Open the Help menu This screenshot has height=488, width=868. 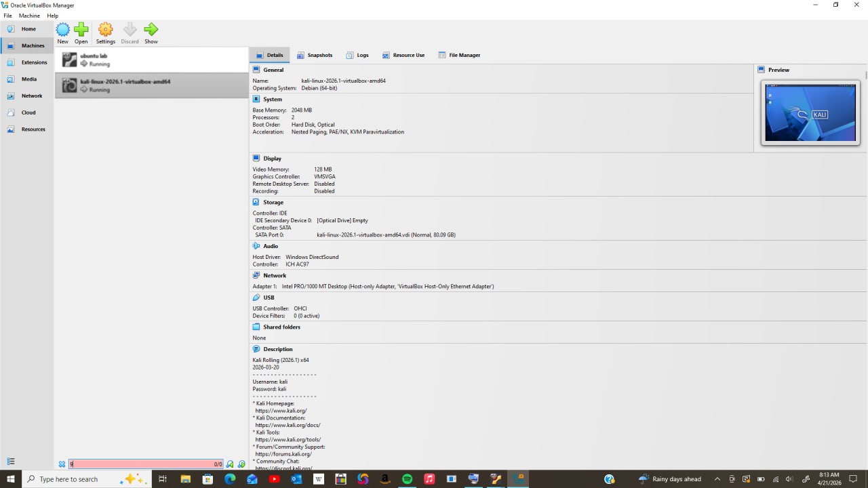coord(52,16)
